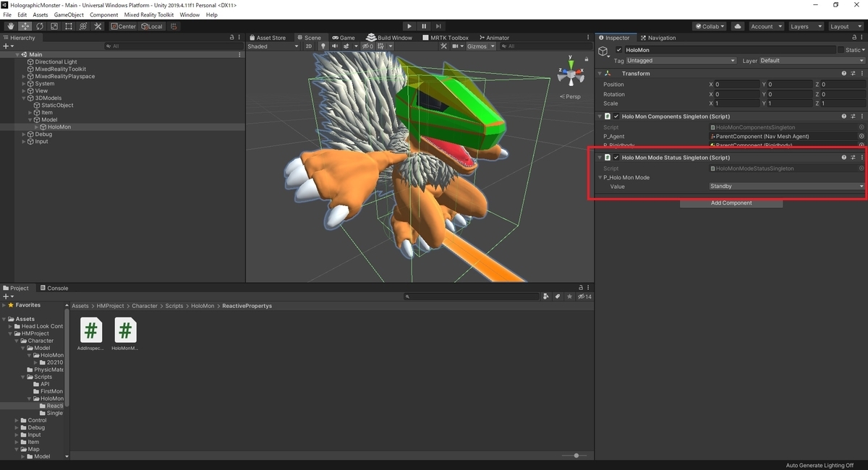Open the GameObject menu
The height and width of the screenshot is (470, 868).
click(68, 14)
